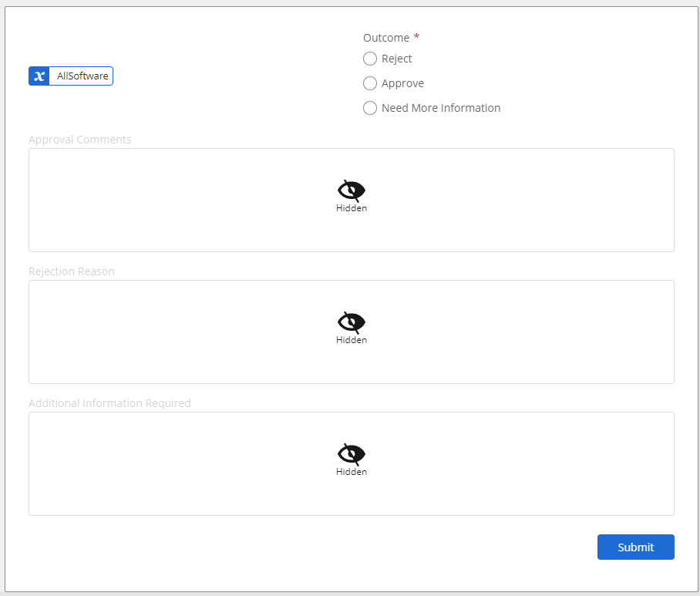Click the Need More Information label
This screenshot has height=596, width=700.
tap(441, 108)
